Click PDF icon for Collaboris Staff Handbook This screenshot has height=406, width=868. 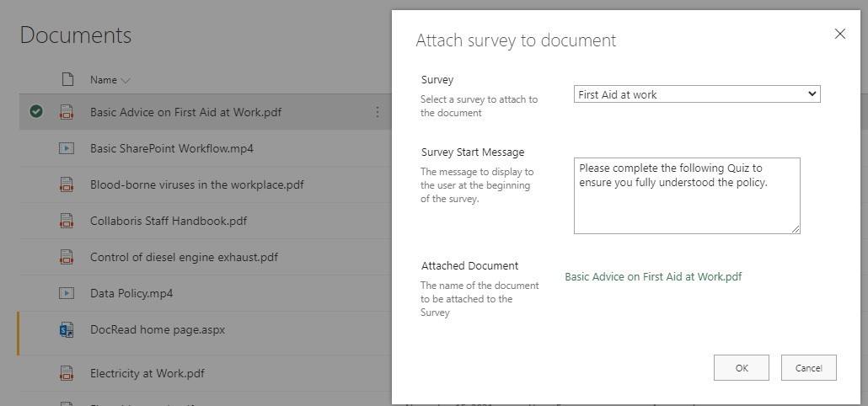(x=67, y=221)
